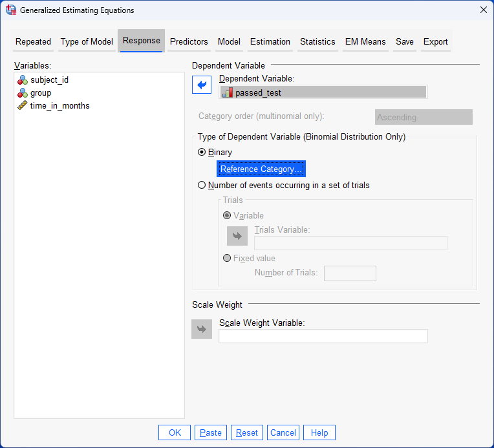494x448 pixels.
Task: Click the Scale Weight Variable arrow button
Action: tap(202, 329)
